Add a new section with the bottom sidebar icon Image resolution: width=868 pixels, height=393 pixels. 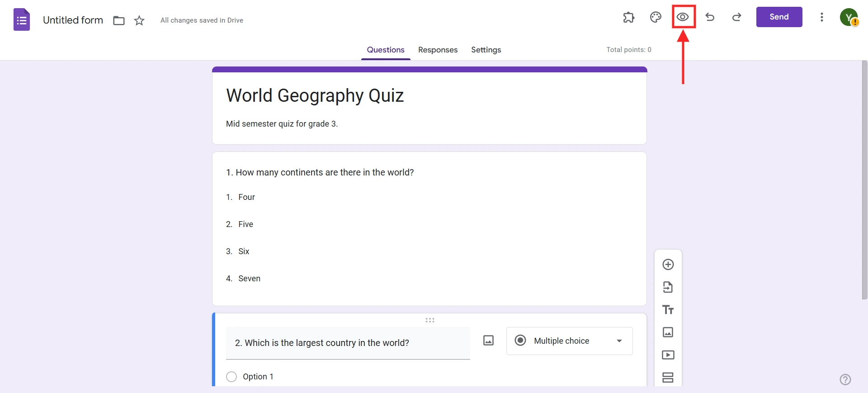point(668,377)
